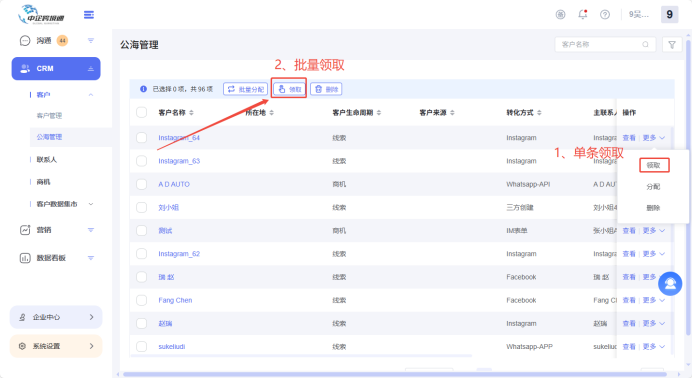The image size is (693, 378).
Task: Open 企业中心 panel
Action: pos(56,317)
